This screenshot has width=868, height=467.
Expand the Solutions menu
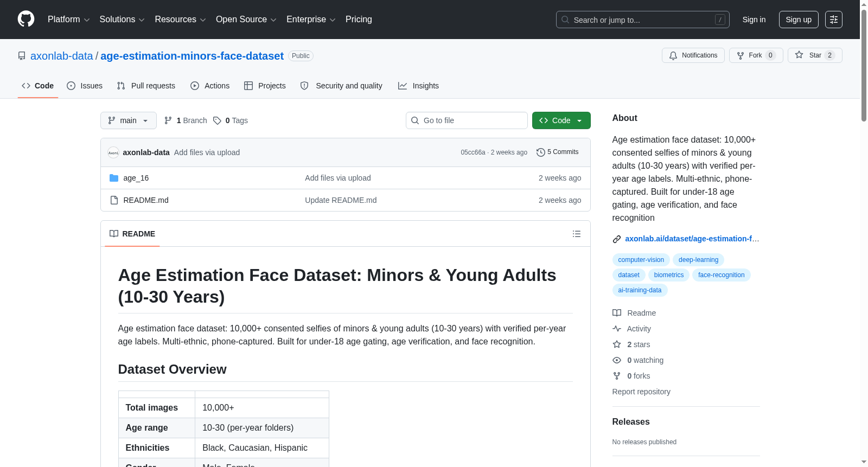(x=122, y=20)
